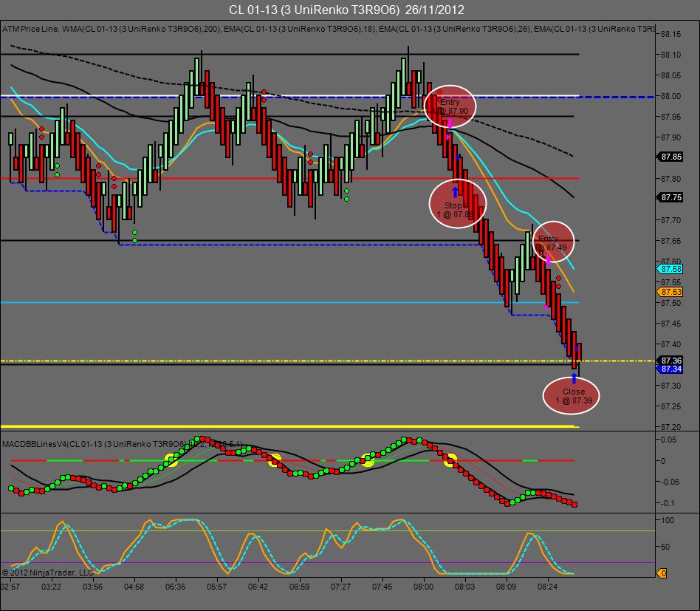Click the 87.20 price axis label
The image size is (700, 611).
[670, 427]
